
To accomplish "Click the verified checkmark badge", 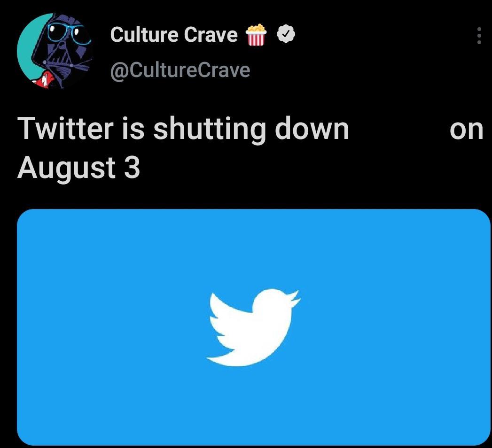I will pyautogui.click(x=285, y=34).
